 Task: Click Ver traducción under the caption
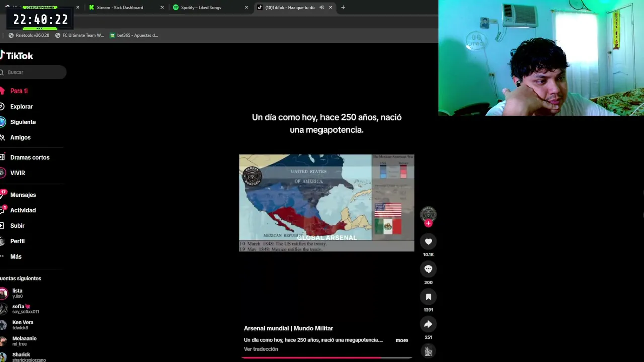click(x=261, y=349)
